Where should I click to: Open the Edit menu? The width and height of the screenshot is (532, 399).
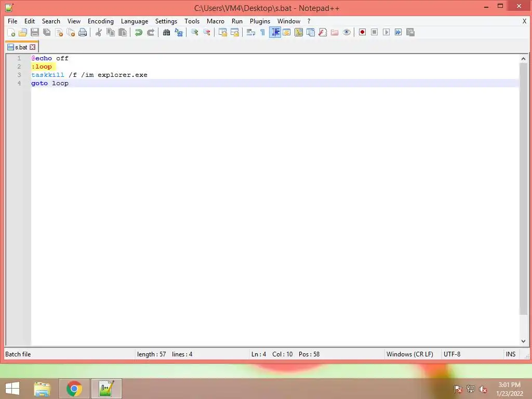click(30, 21)
